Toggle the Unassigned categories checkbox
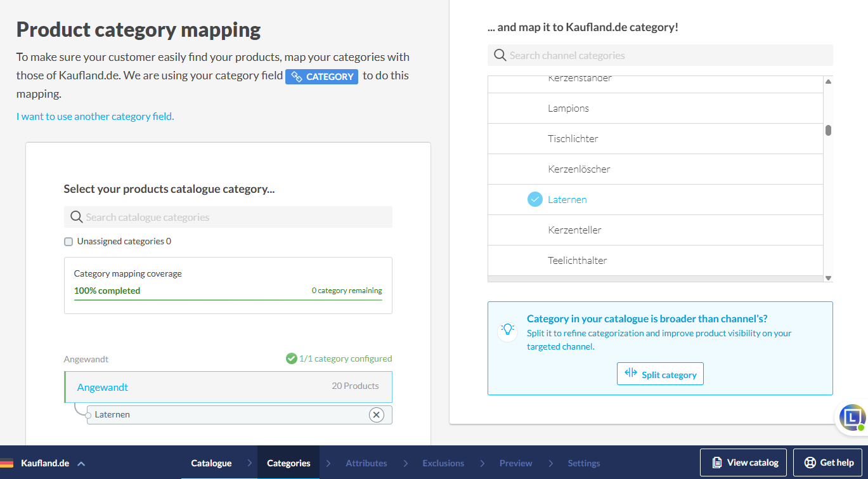868x479 pixels. 68,242
